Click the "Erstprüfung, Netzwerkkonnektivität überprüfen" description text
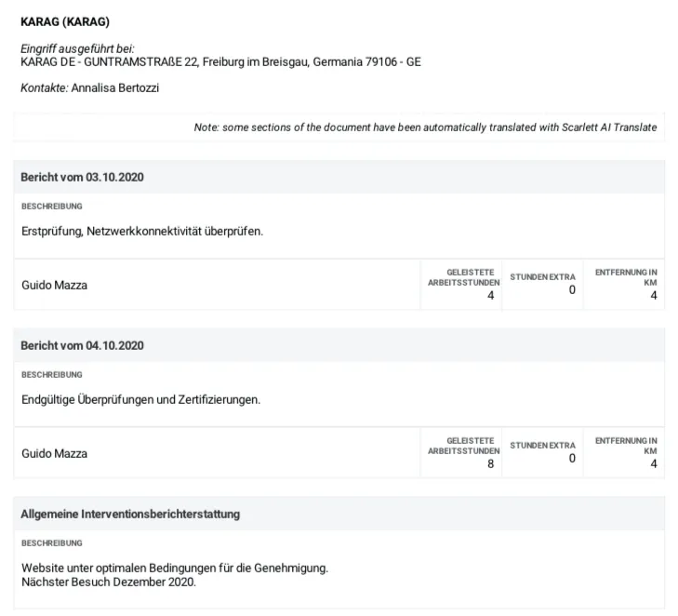Image resolution: width=678 pixels, height=616 pixels. pos(142,231)
